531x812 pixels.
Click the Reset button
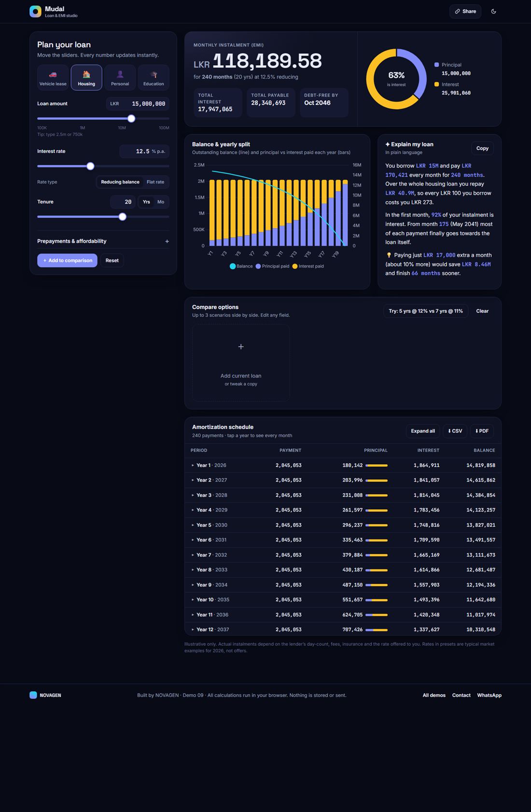coord(112,260)
